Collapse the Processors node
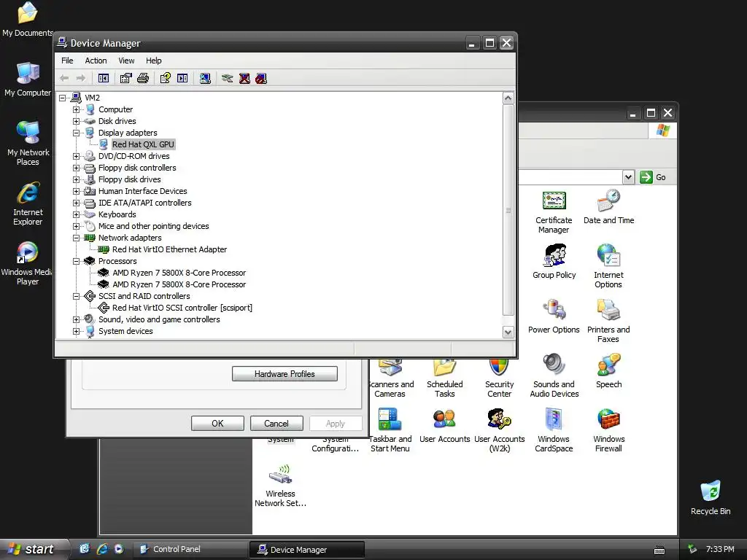The image size is (747, 560). [x=76, y=261]
